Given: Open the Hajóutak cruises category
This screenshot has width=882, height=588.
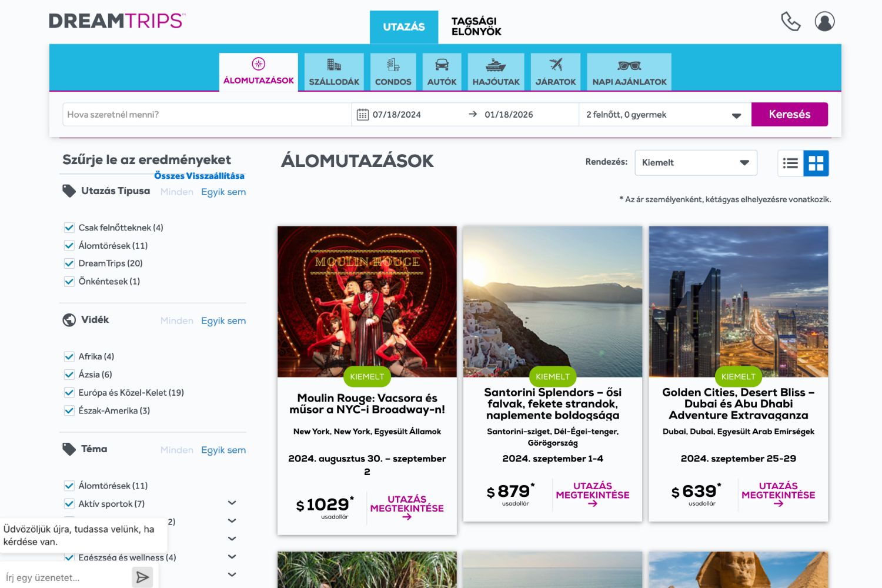Looking at the screenshot, I should (496, 72).
